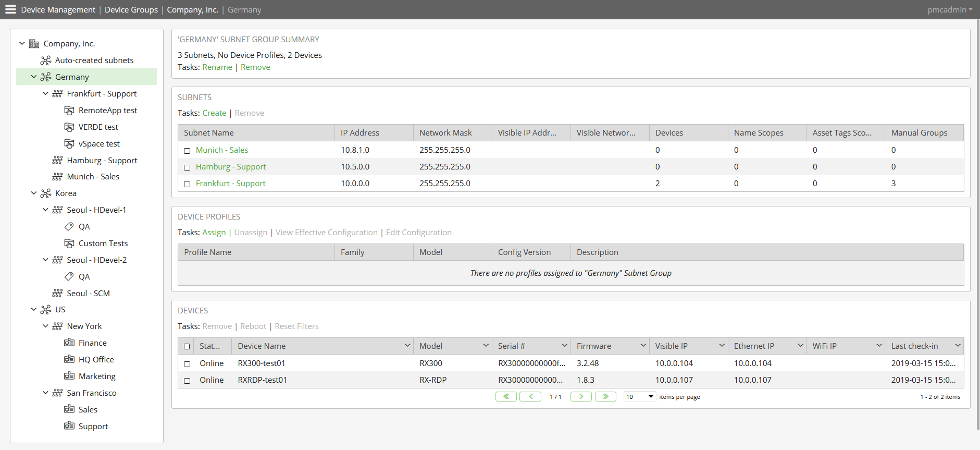The width and height of the screenshot is (980, 450).
Task: Click the Auto-created subnets group icon
Action: pos(46,60)
